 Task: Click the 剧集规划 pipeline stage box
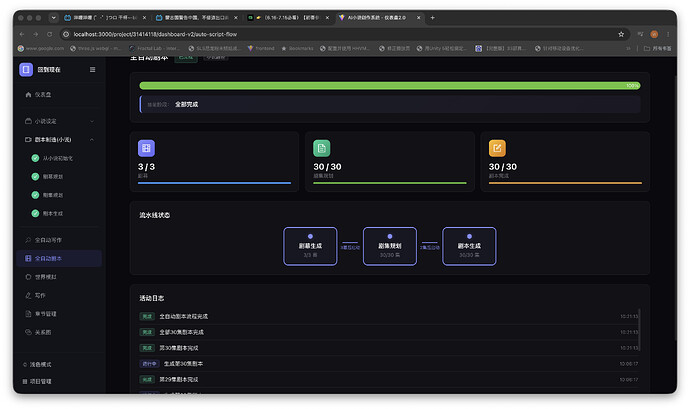pos(389,246)
